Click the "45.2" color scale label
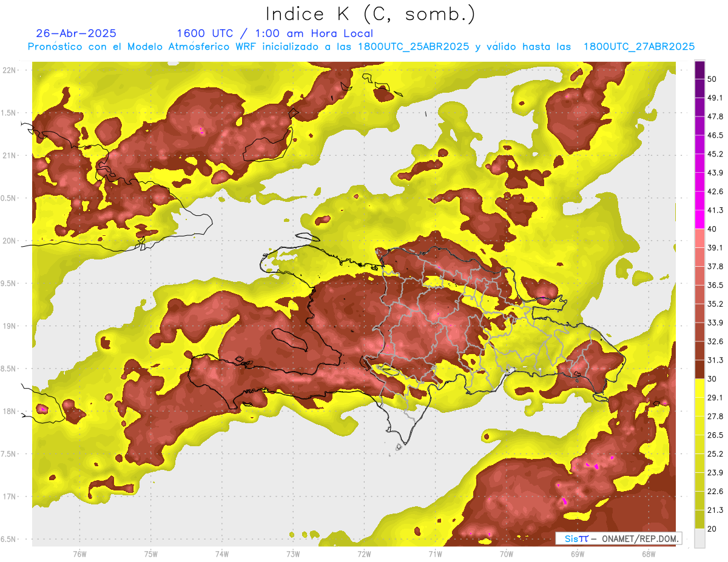Screen dimensions: 728x562 pyautogui.click(x=715, y=153)
